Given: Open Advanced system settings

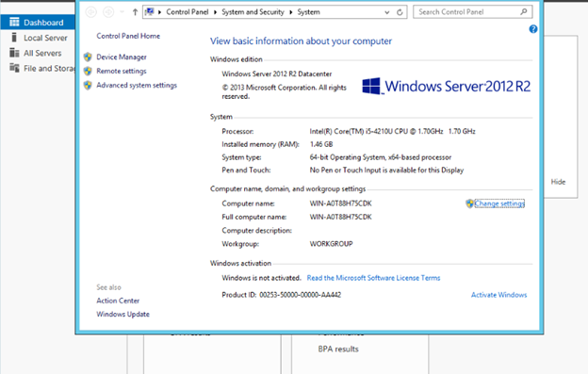Looking at the screenshot, I should pos(137,86).
